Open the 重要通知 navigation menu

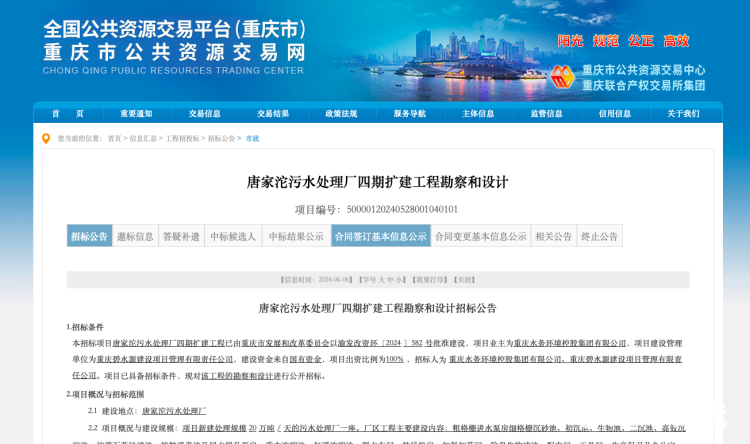coord(136,114)
